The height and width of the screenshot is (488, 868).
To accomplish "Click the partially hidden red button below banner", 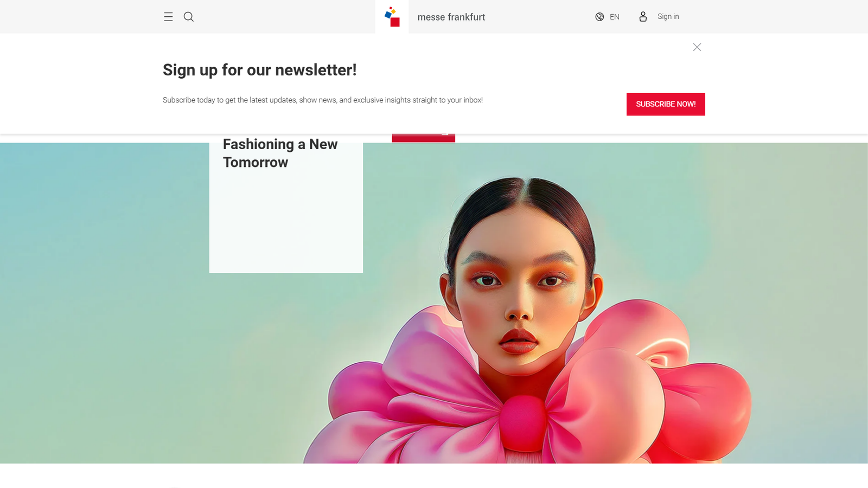I will coord(423,138).
